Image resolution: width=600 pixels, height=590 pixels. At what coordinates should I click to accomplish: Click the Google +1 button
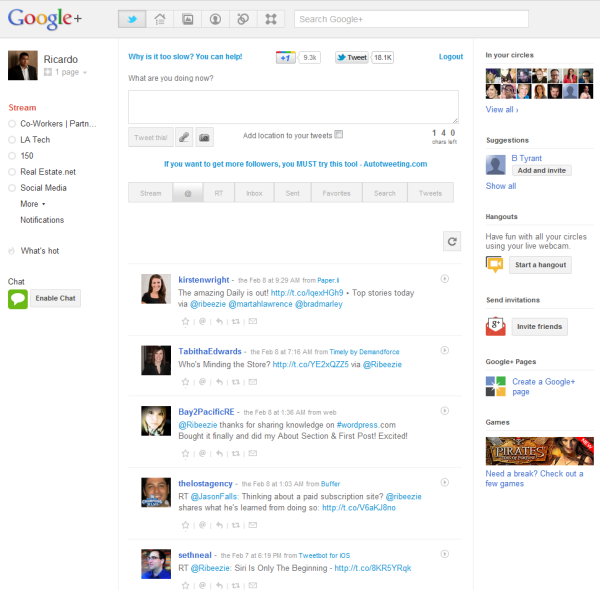tap(285, 58)
